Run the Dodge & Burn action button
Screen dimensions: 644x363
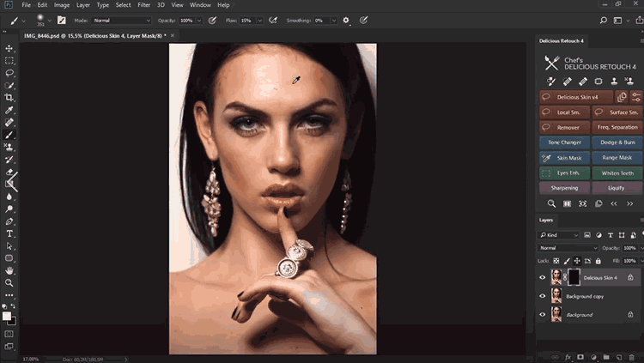(615, 142)
